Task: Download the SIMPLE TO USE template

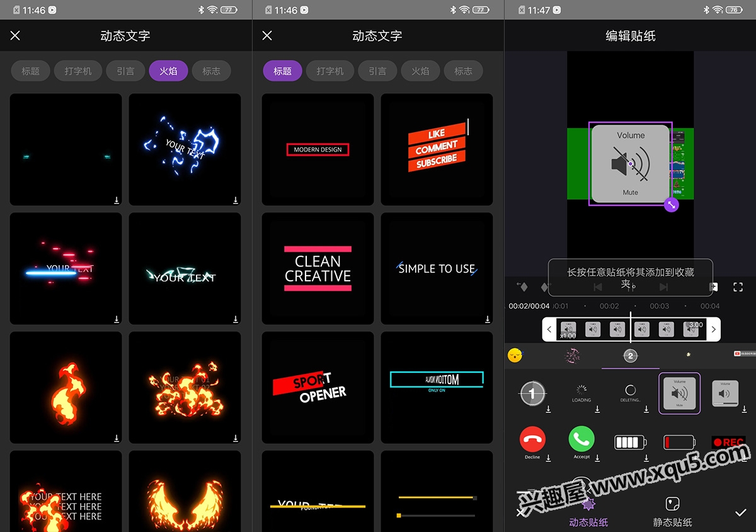Action: (488, 319)
